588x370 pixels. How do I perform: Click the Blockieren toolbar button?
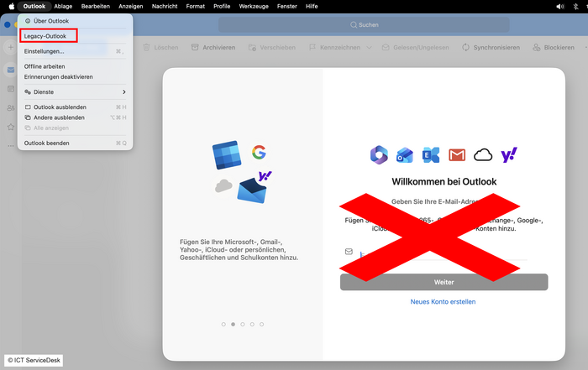tap(554, 48)
